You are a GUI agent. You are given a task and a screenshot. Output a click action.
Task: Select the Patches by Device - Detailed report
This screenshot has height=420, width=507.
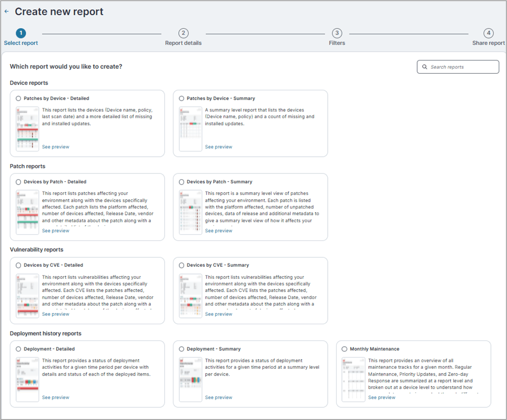click(x=18, y=98)
